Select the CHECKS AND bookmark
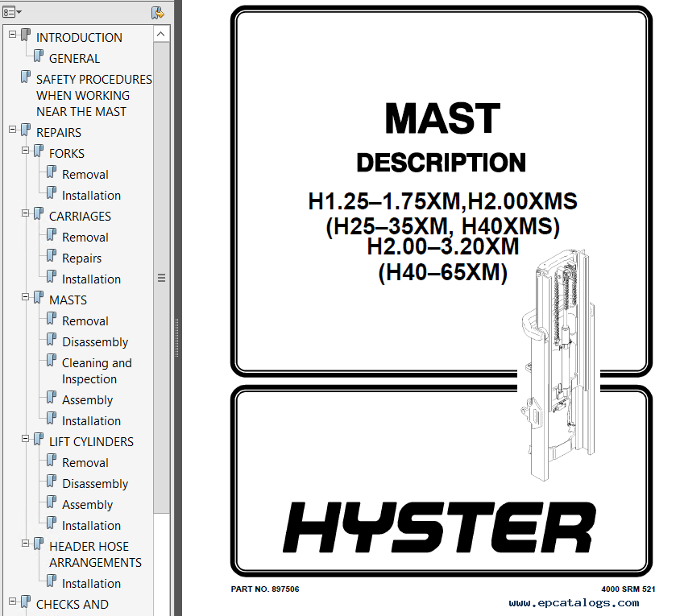Screen dimensions: 680x616 (x=72, y=605)
